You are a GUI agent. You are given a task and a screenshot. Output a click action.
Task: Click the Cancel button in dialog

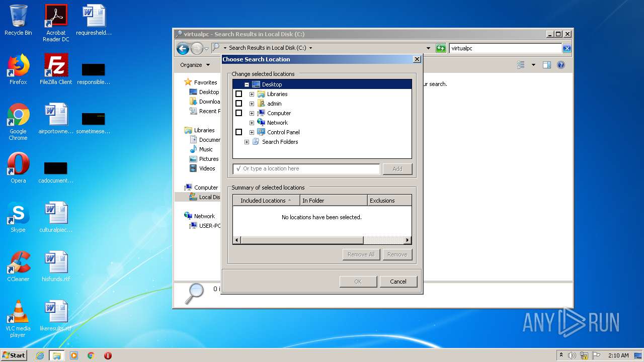click(398, 282)
